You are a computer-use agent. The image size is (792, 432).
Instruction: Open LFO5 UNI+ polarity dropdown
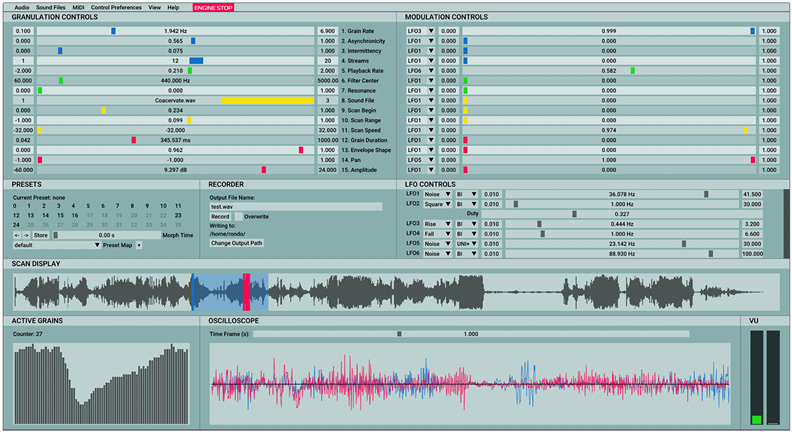tap(466, 244)
